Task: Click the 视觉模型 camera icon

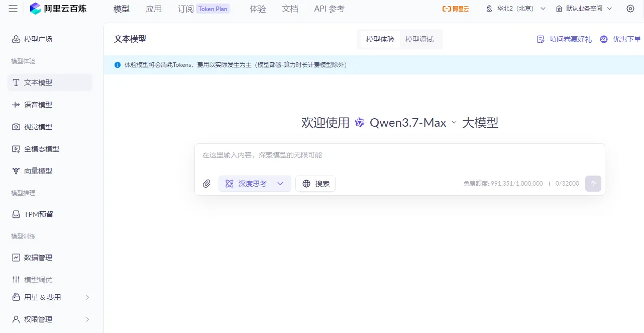Action: [16, 127]
